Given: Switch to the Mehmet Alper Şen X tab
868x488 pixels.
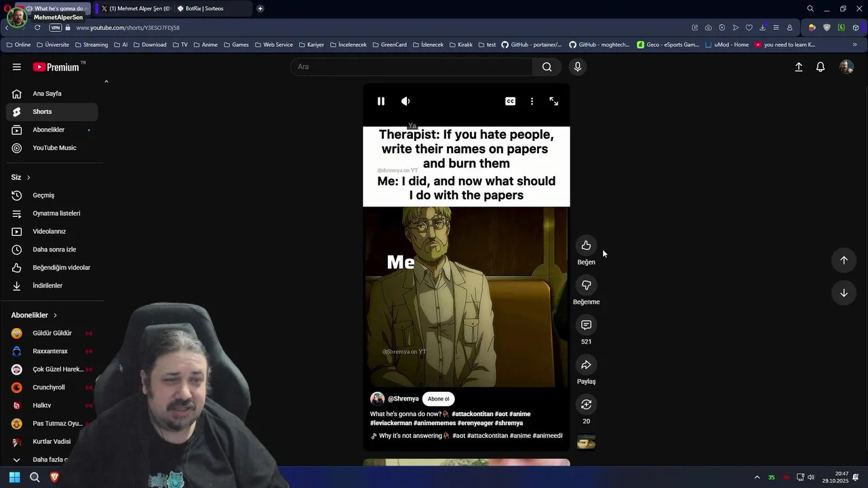Looking at the screenshot, I should (135, 9).
